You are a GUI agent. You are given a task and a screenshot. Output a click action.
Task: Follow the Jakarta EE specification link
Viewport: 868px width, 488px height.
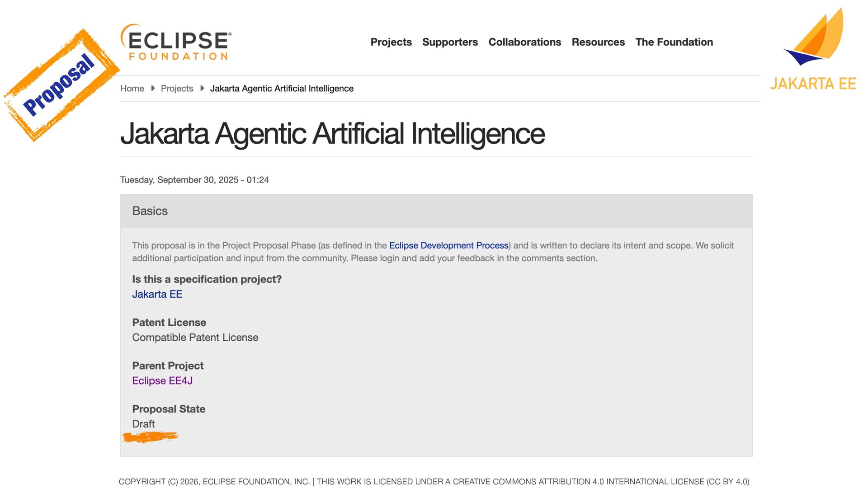(157, 294)
